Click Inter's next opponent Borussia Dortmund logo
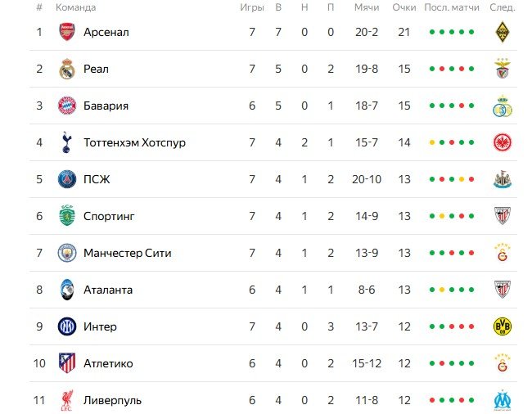 (x=502, y=326)
